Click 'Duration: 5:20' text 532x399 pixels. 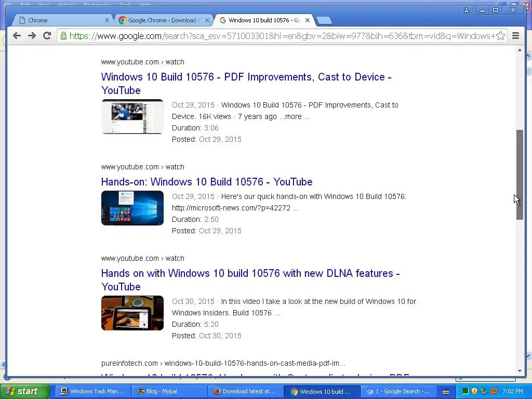click(195, 324)
